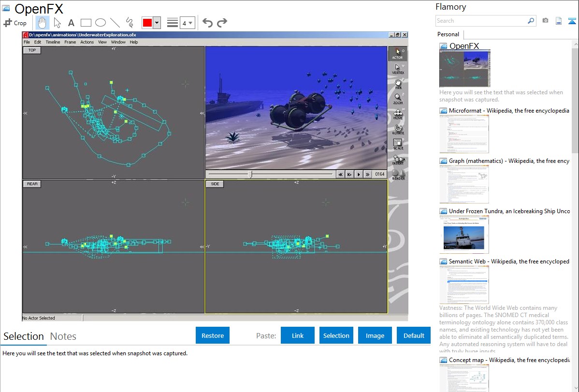Open the View menu in OpenFX
The image size is (579, 392).
coord(102,42)
